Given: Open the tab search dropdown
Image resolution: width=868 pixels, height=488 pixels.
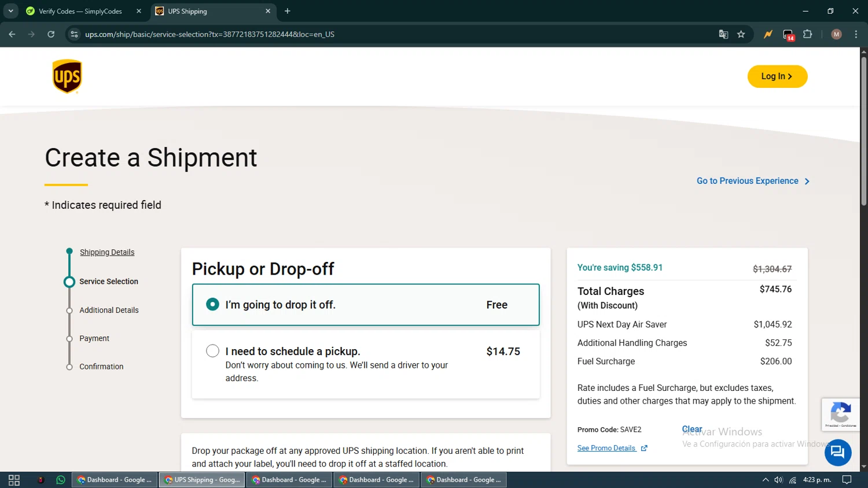Looking at the screenshot, I should point(10,11).
